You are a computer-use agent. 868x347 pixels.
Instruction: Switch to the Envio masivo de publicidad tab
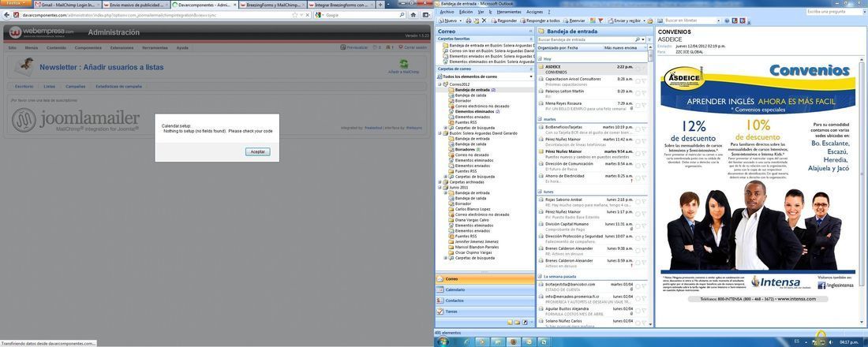click(x=137, y=5)
